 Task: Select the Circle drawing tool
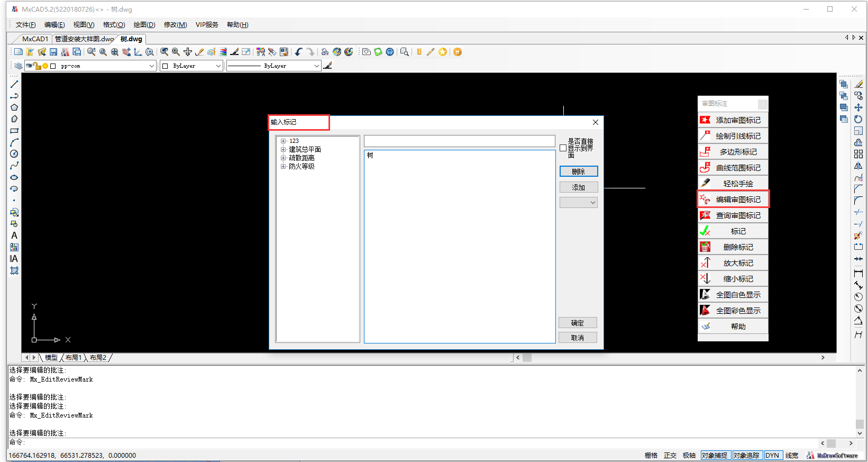14,154
